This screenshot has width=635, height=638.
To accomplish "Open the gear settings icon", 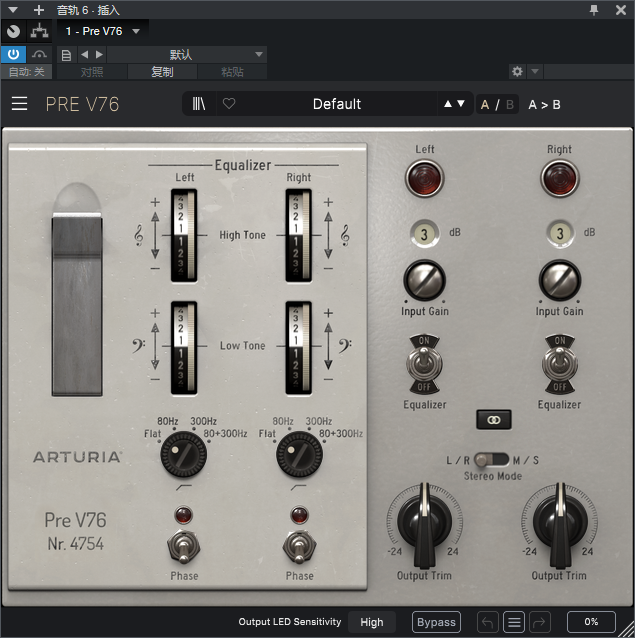I will [517, 72].
